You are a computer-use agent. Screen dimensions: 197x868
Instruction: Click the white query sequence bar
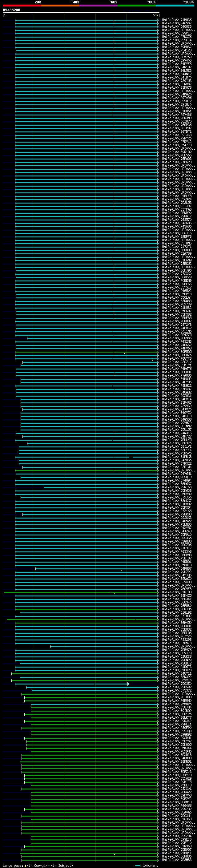point(81,12)
